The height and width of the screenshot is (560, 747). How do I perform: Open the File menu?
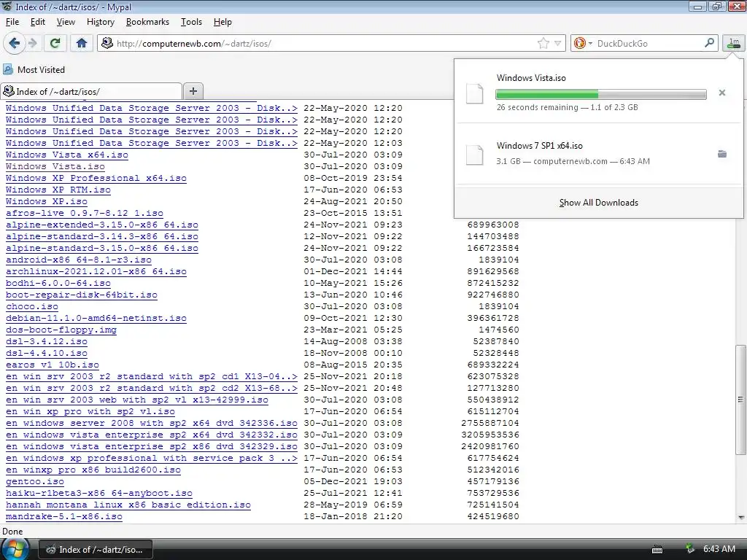tap(12, 22)
